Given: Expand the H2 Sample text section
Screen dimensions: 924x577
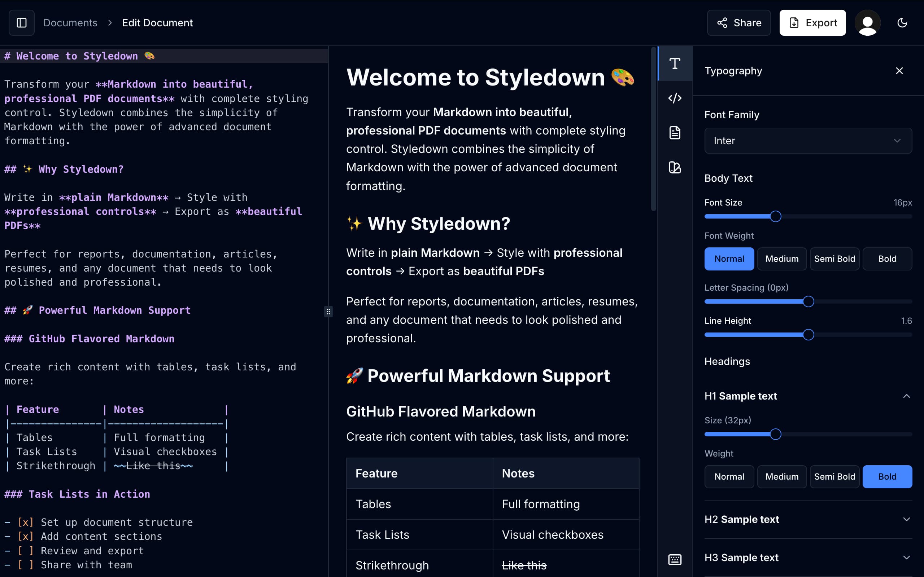Looking at the screenshot, I should [x=808, y=519].
